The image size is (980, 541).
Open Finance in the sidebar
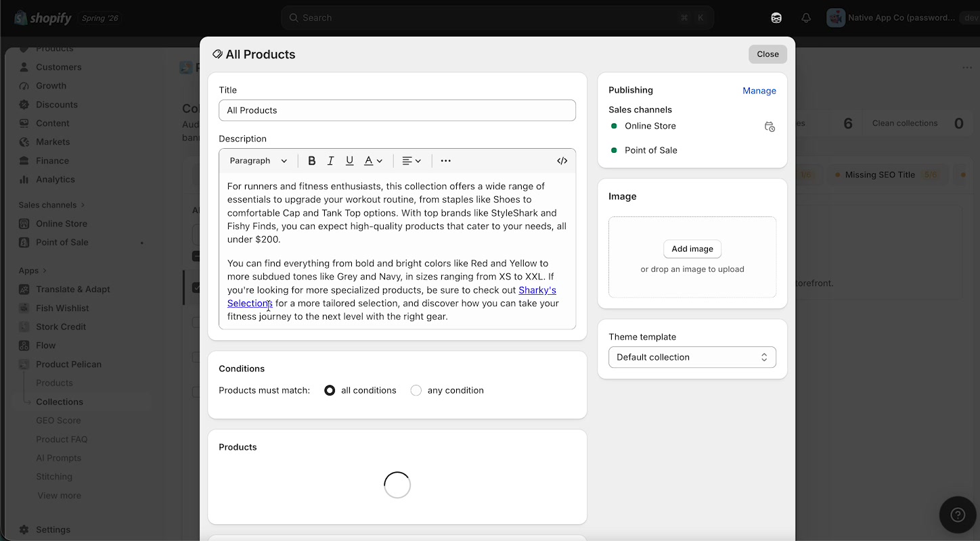click(53, 161)
